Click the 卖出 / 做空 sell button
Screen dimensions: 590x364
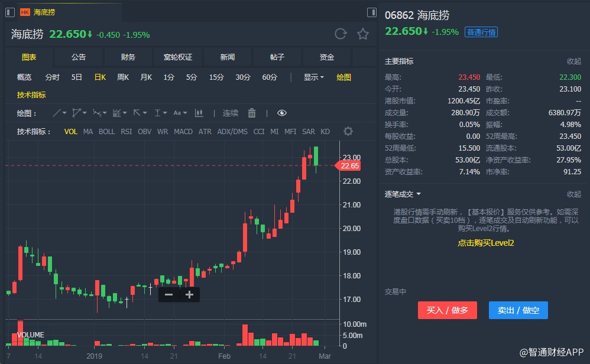[518, 310]
